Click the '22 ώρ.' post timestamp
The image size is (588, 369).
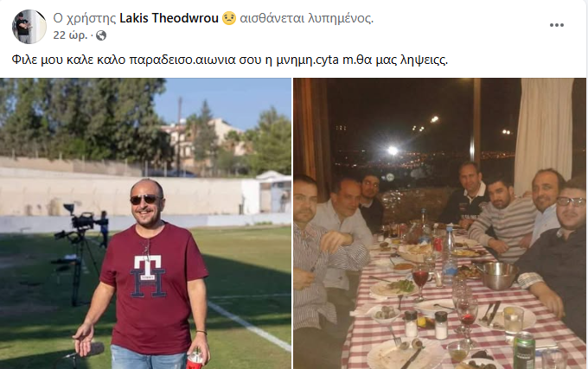(x=70, y=35)
